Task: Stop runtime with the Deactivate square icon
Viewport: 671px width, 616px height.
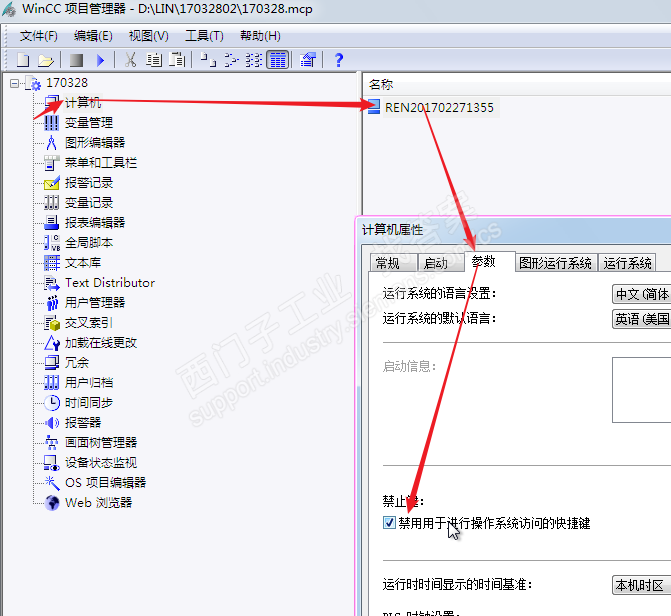Action: (77, 60)
